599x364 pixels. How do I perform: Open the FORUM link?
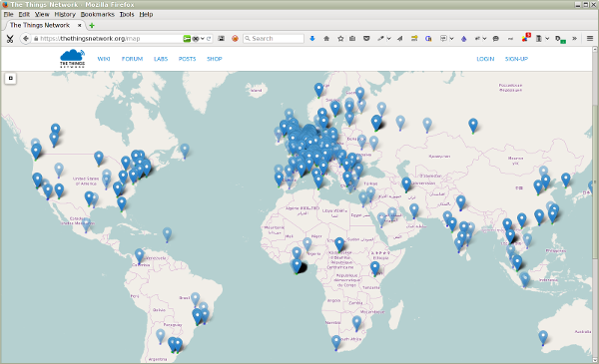point(132,59)
